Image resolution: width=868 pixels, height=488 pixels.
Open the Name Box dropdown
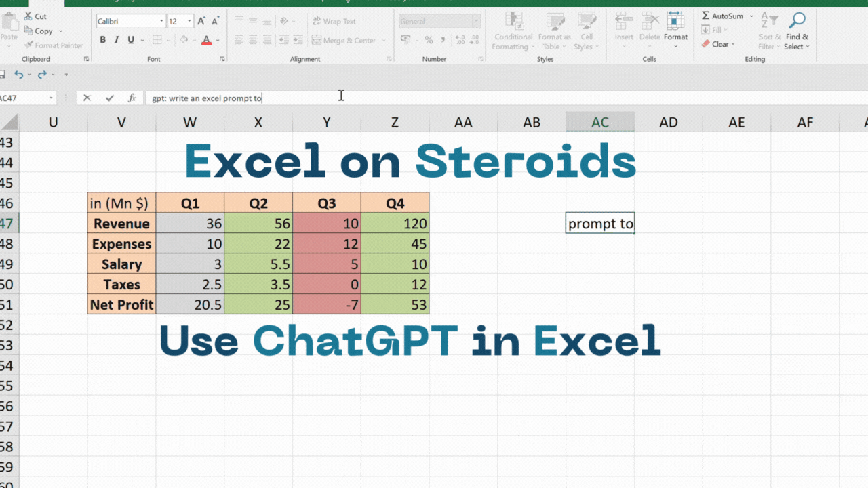click(51, 98)
